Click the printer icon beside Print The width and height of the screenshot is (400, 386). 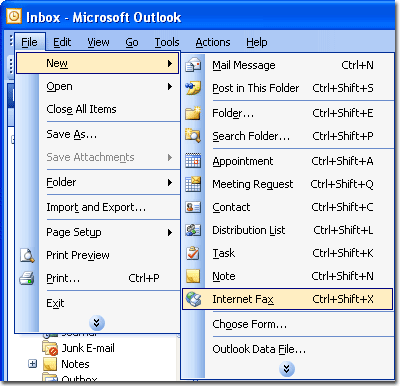(27, 278)
